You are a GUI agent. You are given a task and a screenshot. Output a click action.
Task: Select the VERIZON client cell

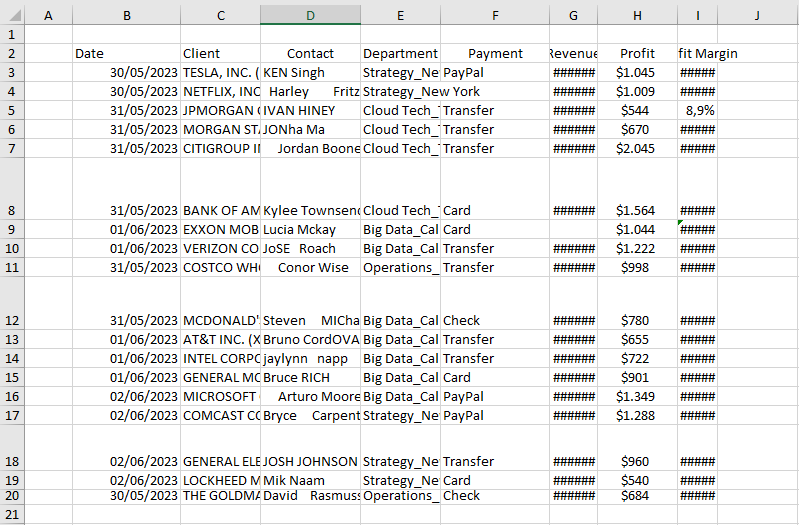(220, 248)
